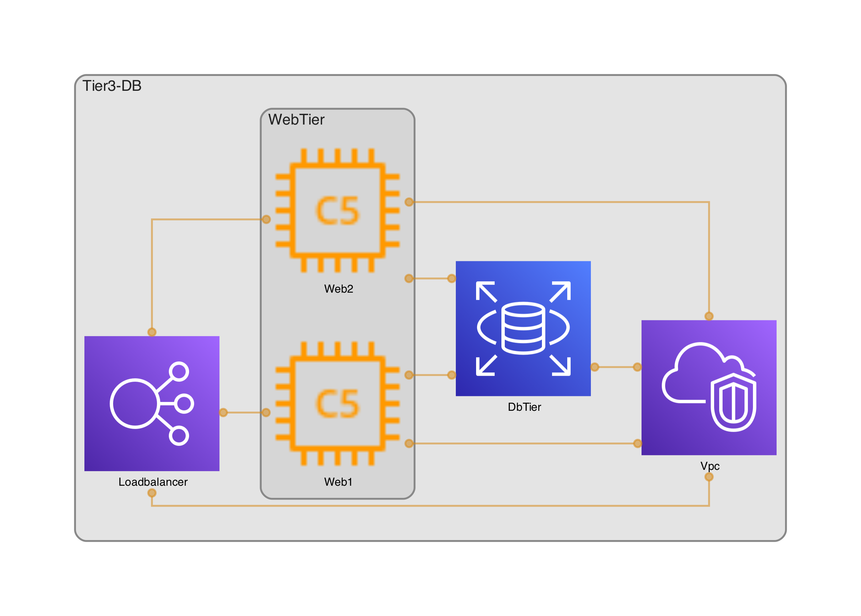Select the DbTier database icon
This screenshot has width=861, height=616.
coord(523,328)
